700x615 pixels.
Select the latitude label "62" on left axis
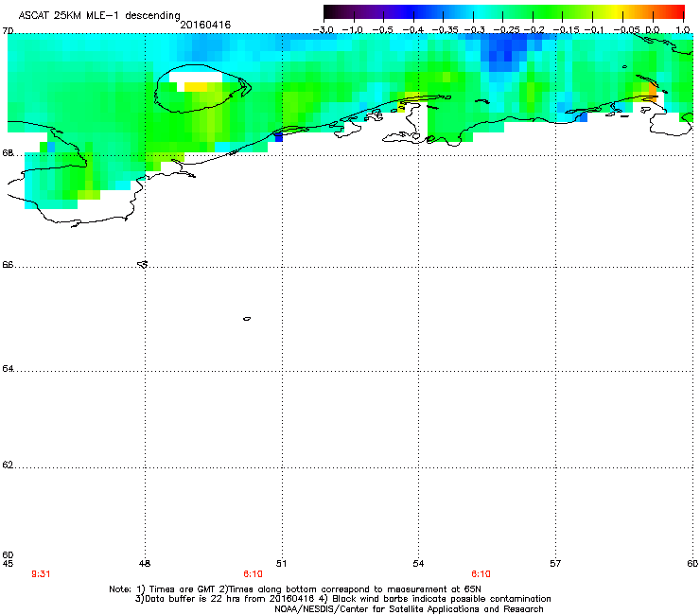point(8,465)
